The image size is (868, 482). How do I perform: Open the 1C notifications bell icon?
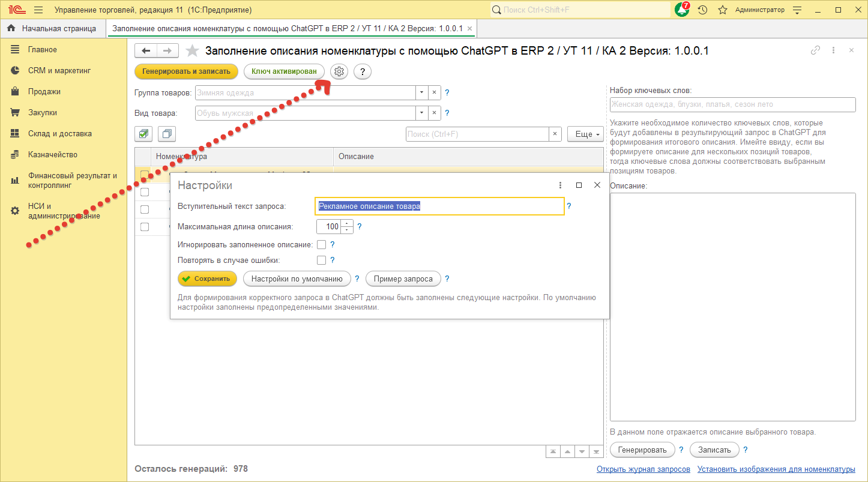pos(681,10)
